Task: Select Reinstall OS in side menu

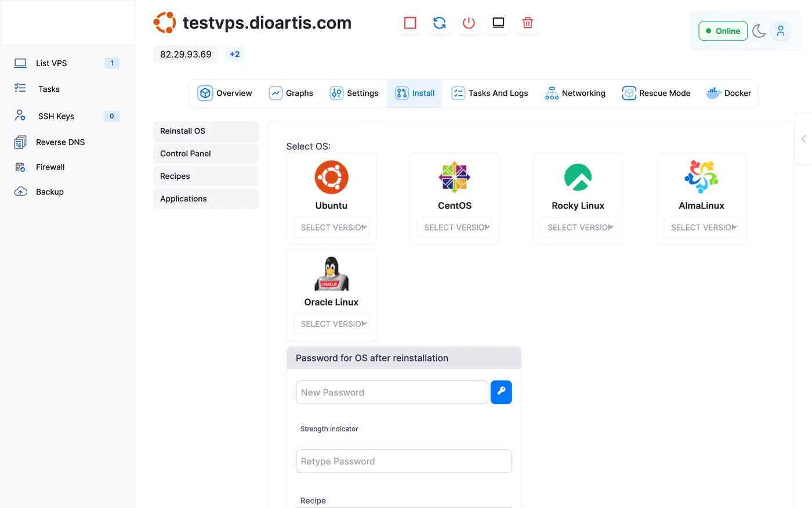Action: point(206,131)
